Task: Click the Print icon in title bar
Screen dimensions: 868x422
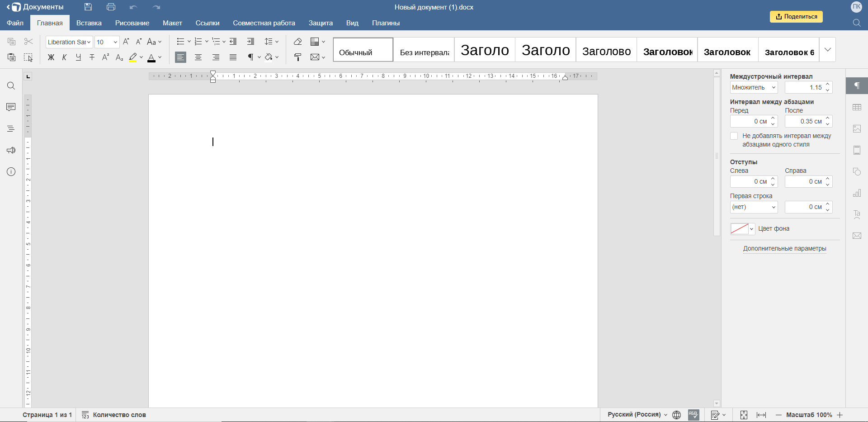Action: pos(111,7)
